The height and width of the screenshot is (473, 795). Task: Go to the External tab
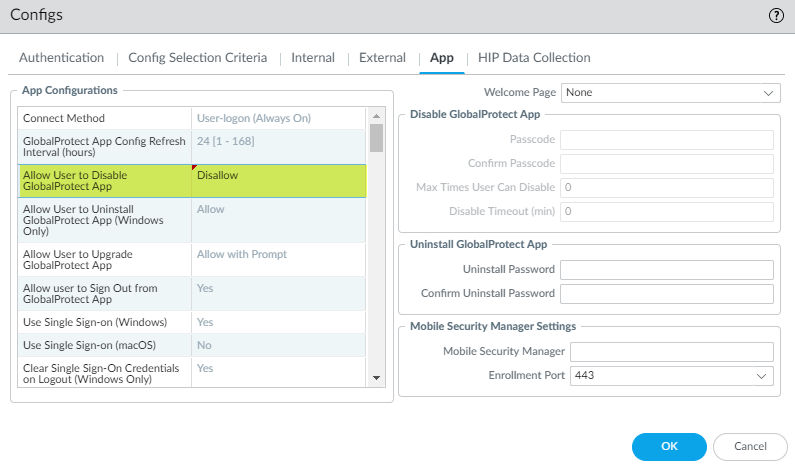point(382,58)
